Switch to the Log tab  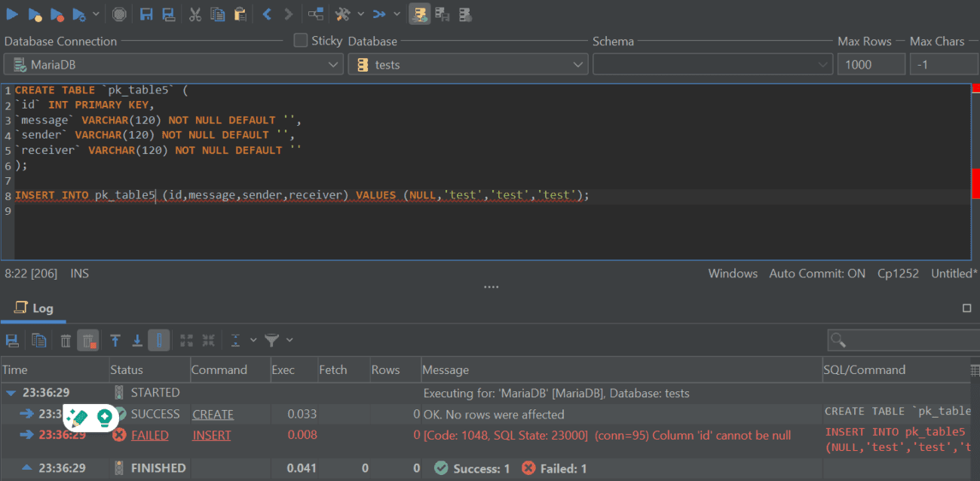33,308
